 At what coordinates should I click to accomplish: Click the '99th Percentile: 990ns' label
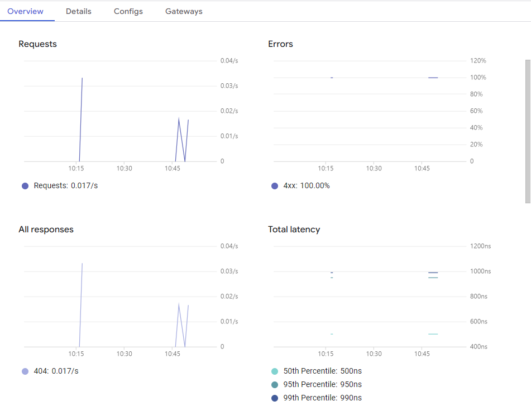point(322,398)
